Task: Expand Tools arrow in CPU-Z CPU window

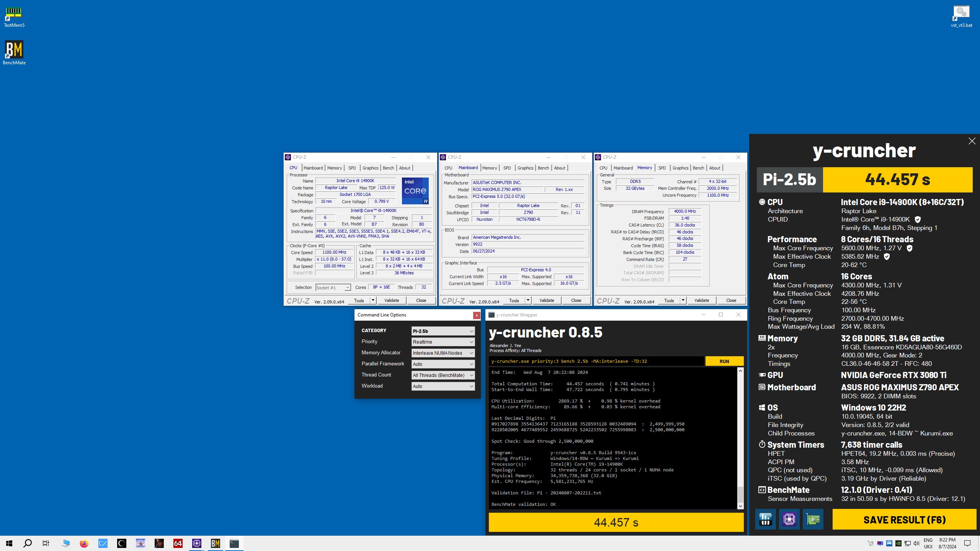Action: (373, 300)
